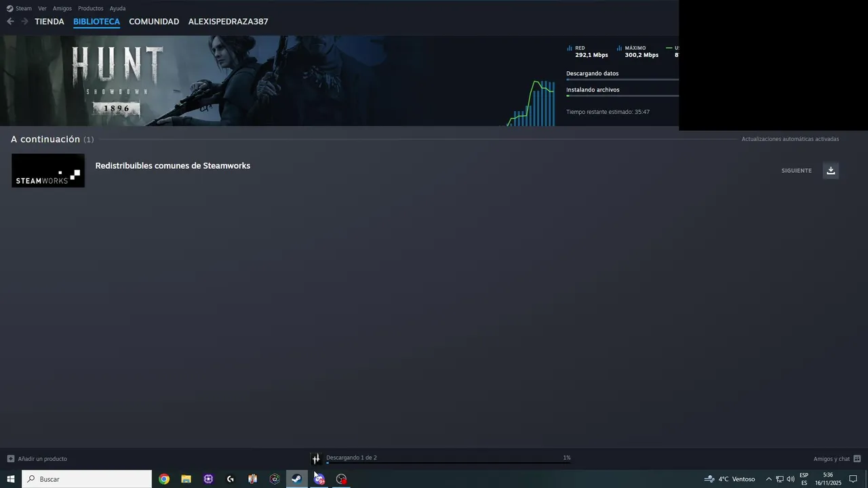Screen dimensions: 868x488
Task: Open Google Chrome from taskbar
Action: click(164, 479)
